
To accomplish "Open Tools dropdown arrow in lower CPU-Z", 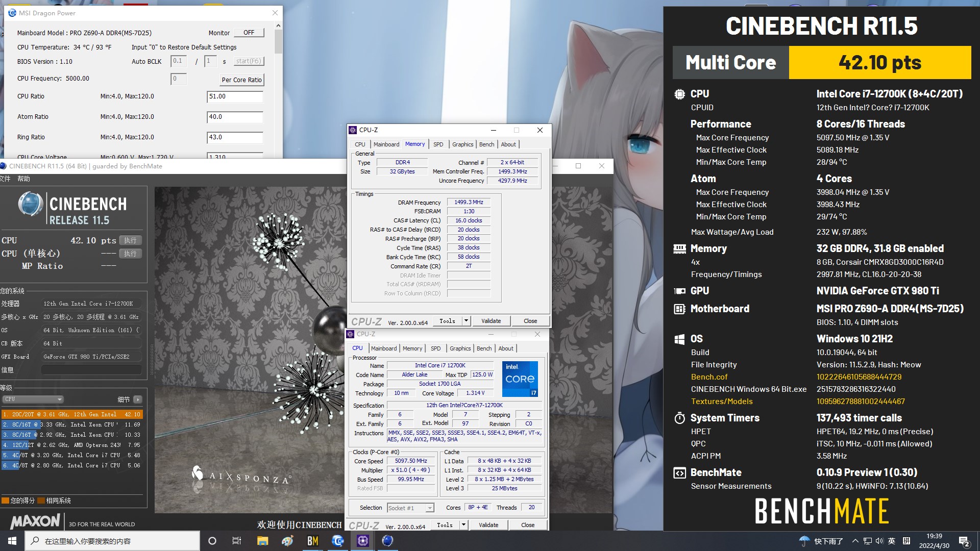I will (463, 525).
